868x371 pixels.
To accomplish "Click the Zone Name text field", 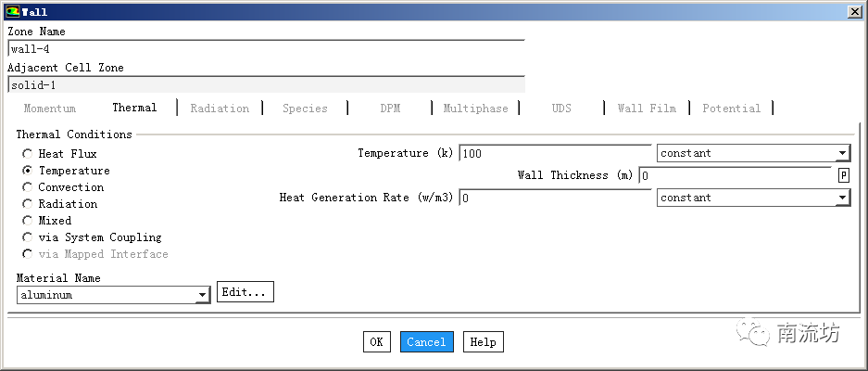I will (265, 49).
